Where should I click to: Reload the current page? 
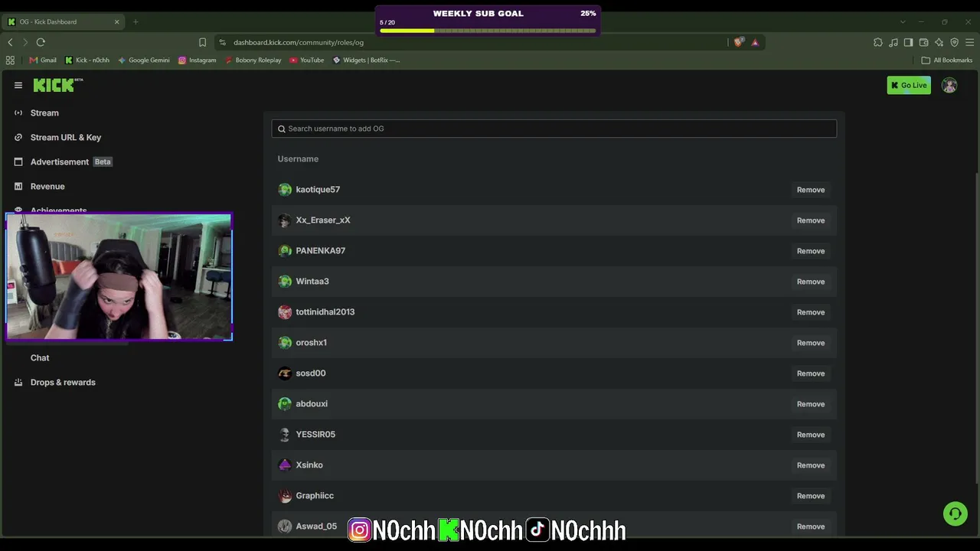click(41, 42)
